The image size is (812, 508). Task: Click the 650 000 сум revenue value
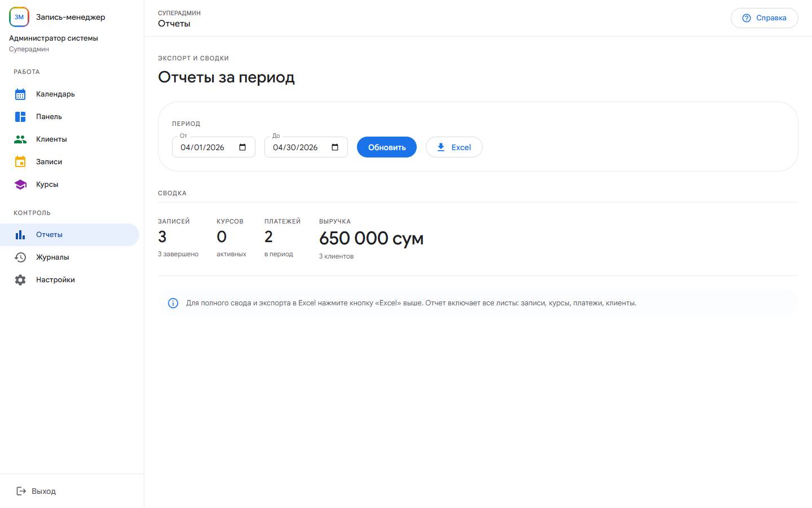coord(371,238)
